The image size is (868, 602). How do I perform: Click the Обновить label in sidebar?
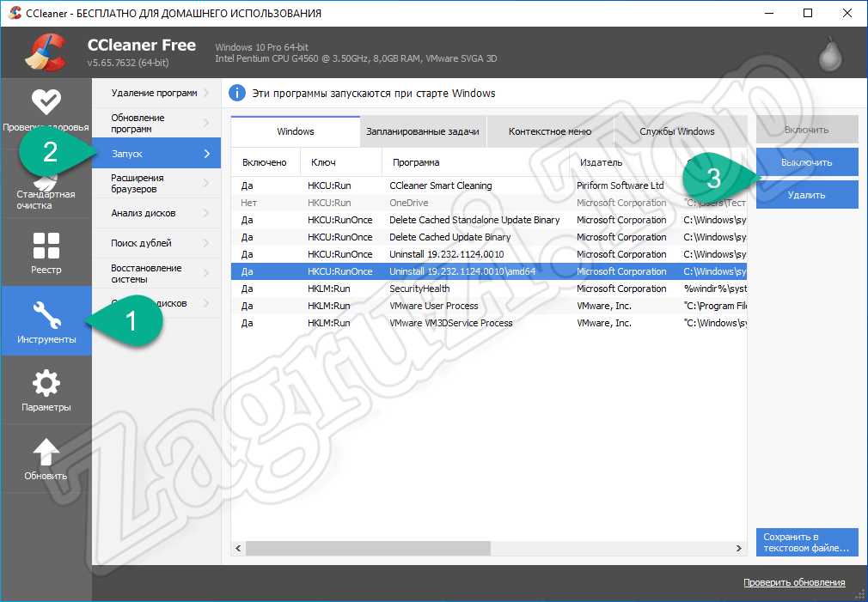pyautogui.click(x=46, y=476)
